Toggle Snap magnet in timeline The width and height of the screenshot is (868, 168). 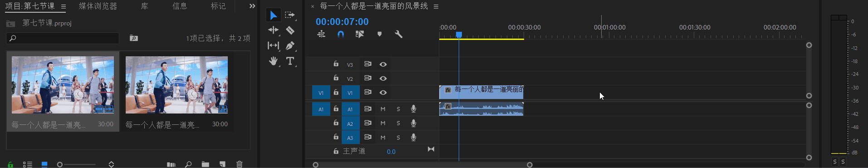click(341, 34)
